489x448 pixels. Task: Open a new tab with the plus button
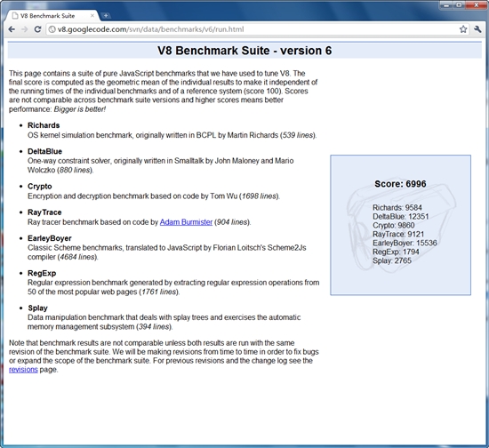pyautogui.click(x=106, y=15)
